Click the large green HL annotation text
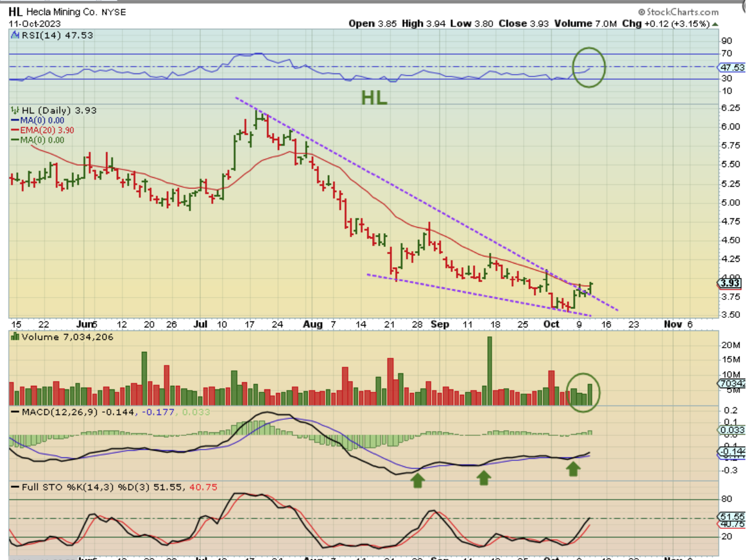 (x=374, y=98)
